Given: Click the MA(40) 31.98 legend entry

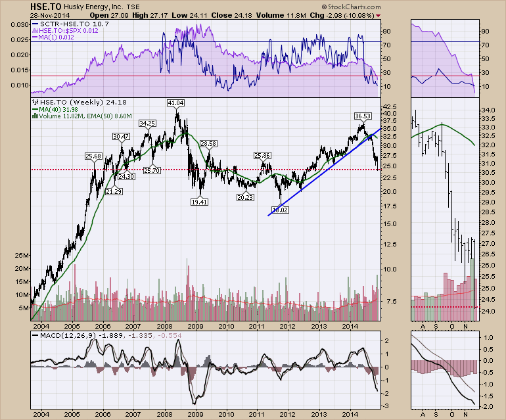Looking at the screenshot, I should (x=58, y=110).
